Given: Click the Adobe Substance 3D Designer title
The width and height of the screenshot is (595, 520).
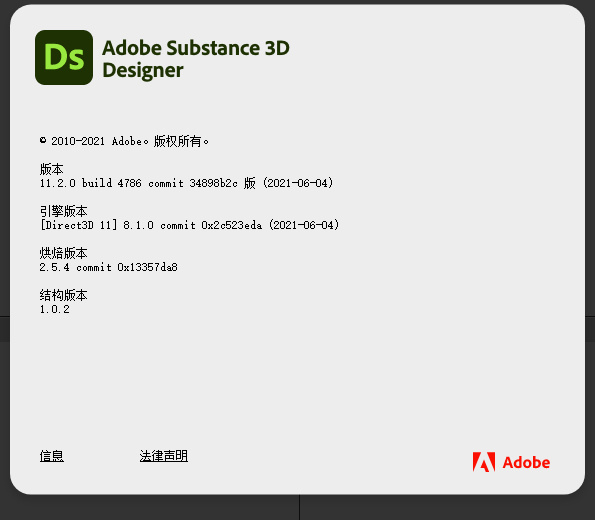Looking at the screenshot, I should [x=196, y=59].
